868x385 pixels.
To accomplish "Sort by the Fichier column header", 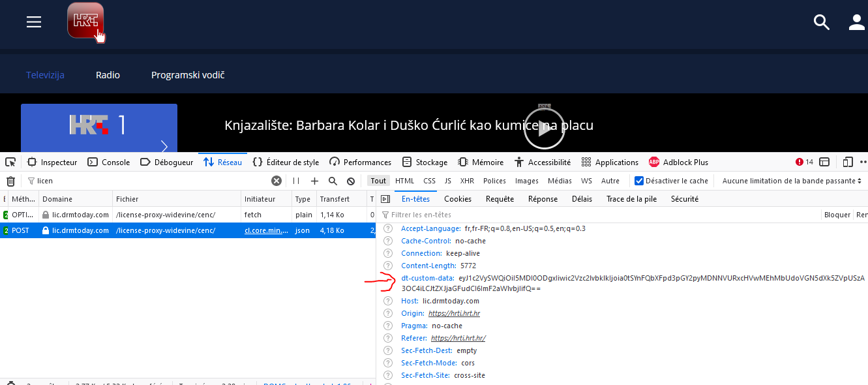I will coord(176,199).
